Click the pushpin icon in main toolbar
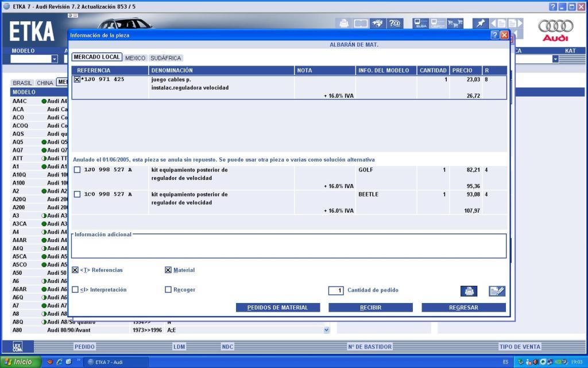Image resolution: width=588 pixels, height=368 pixels. (481, 24)
